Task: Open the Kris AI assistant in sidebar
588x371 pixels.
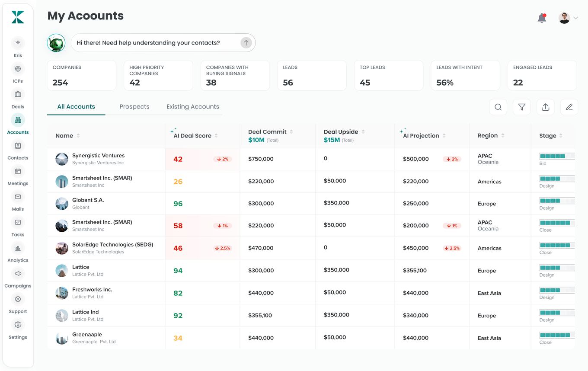Action: (x=18, y=43)
